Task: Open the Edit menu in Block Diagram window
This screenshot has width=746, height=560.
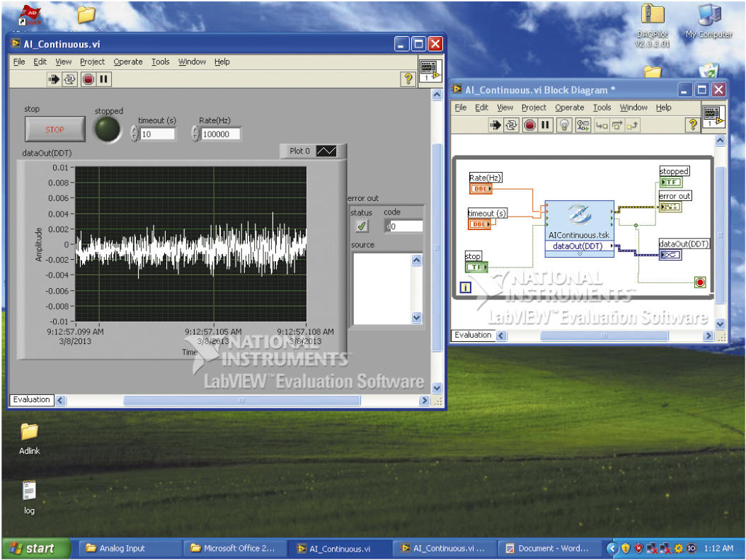Action: [x=481, y=108]
